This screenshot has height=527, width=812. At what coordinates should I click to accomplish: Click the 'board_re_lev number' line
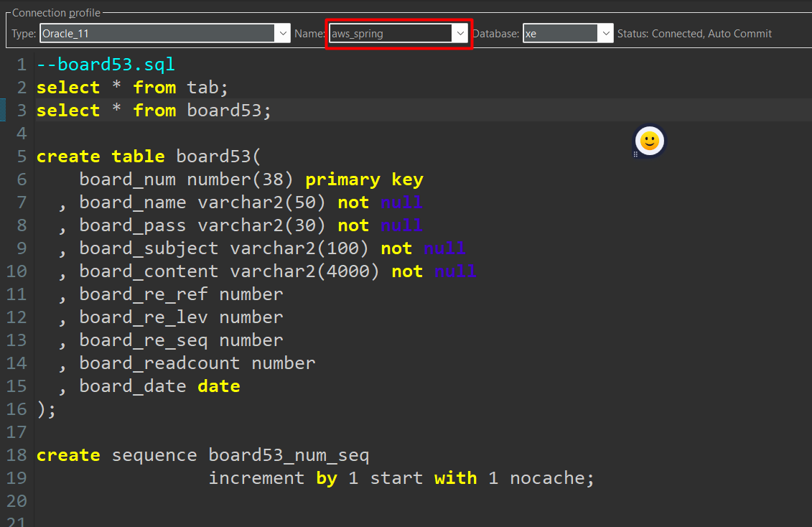[181, 317]
